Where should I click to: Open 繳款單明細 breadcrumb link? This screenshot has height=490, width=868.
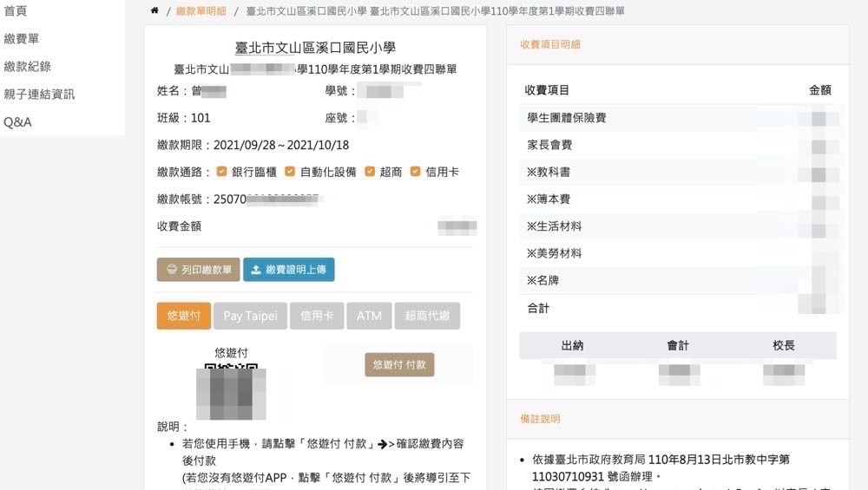point(201,11)
